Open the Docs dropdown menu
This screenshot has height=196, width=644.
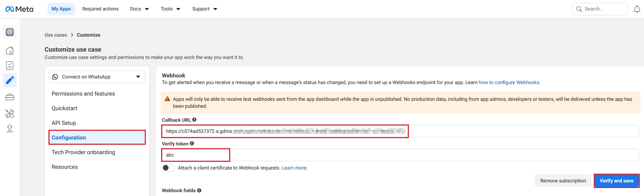139,9
